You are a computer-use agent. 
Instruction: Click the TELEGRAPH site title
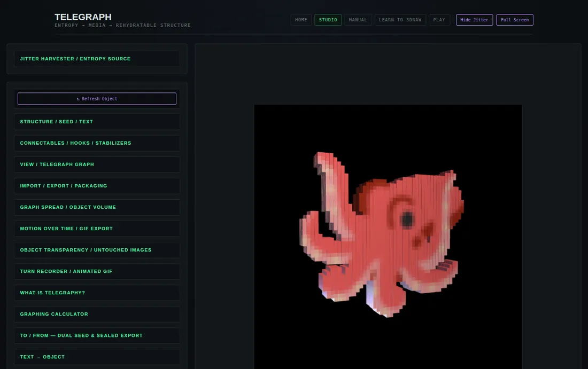click(x=83, y=17)
